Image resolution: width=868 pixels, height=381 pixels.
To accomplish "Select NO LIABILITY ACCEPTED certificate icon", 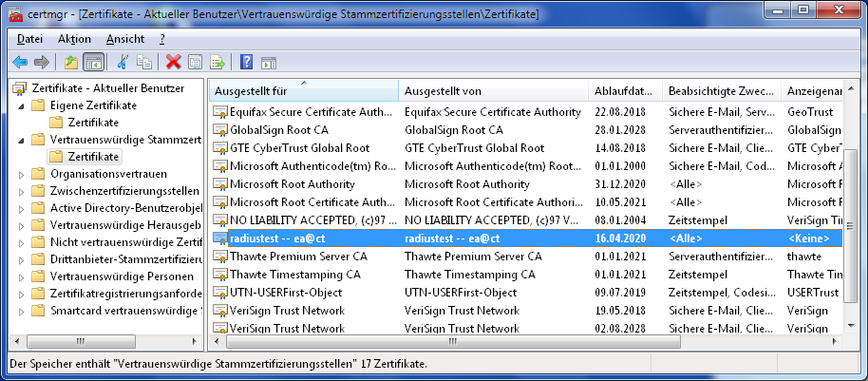I will pyautogui.click(x=220, y=219).
